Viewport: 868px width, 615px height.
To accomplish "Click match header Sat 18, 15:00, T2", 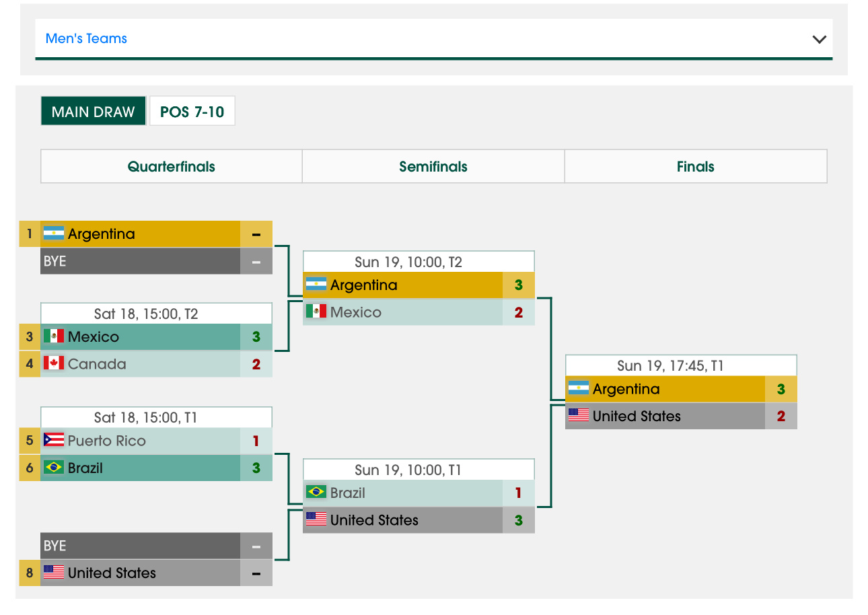I will click(x=156, y=314).
